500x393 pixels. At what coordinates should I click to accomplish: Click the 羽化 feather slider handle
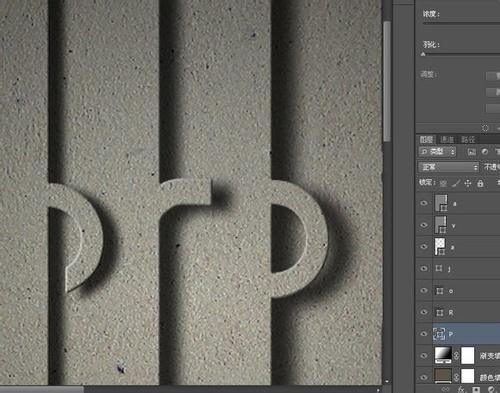point(423,54)
